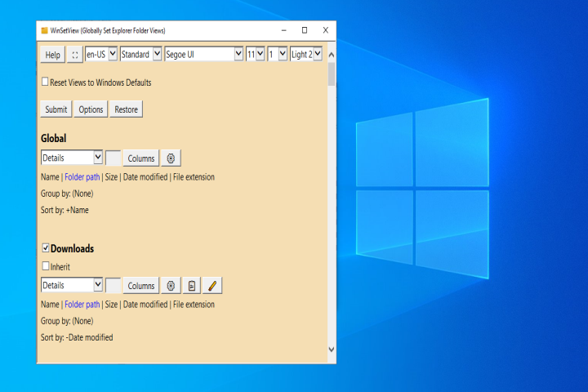588x392 pixels.
Task: Open the Light 2 theme dropdown
Action: [x=306, y=54]
